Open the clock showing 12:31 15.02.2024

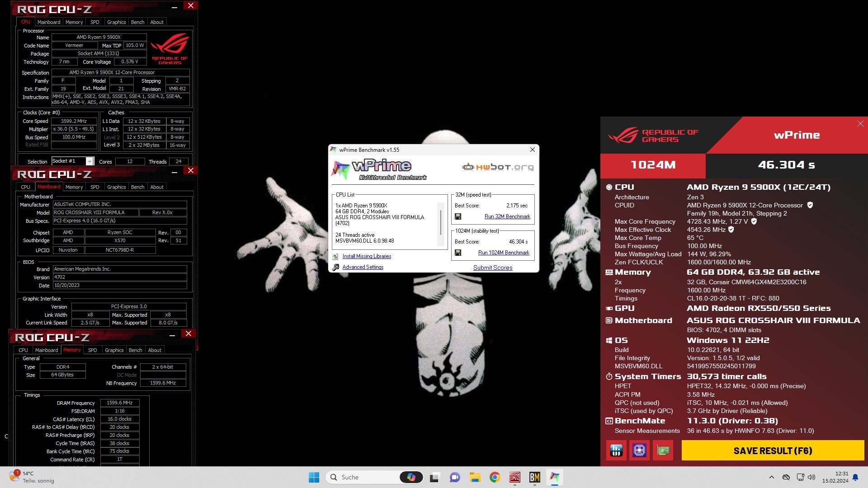click(835, 477)
